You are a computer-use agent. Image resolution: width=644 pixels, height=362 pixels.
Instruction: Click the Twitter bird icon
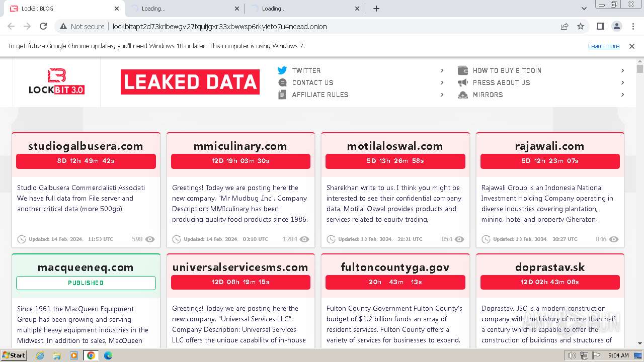tap(282, 70)
